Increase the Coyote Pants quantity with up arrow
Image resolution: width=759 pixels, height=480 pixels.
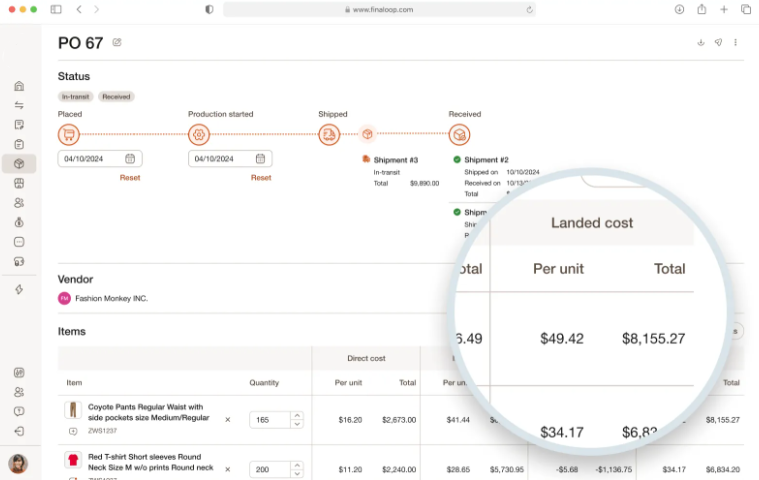[297, 415]
